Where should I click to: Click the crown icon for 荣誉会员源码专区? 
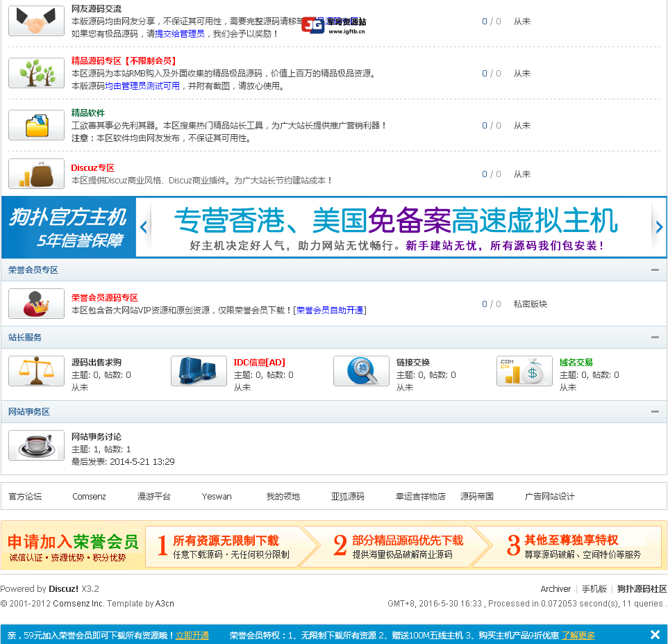36,304
